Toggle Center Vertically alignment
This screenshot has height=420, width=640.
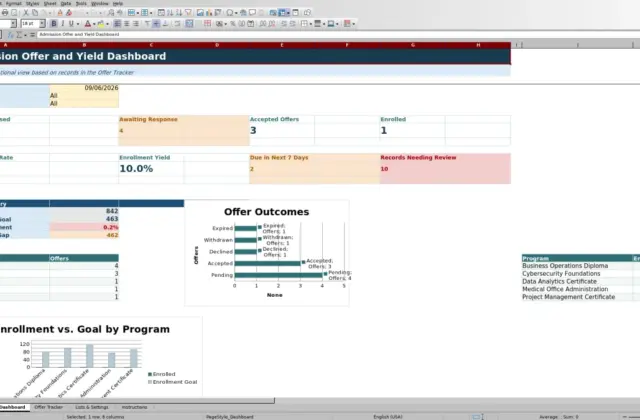(x=156, y=24)
